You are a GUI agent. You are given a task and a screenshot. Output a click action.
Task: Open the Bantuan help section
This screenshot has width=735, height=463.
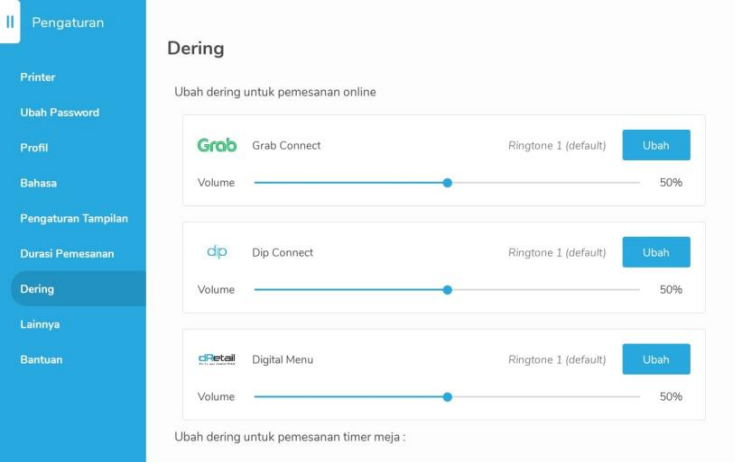tap(41, 359)
